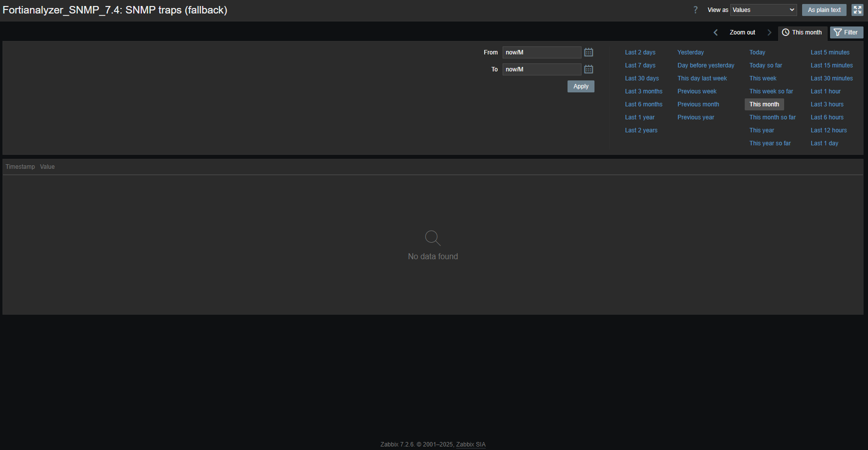Select Last 1 year range

tap(639, 117)
